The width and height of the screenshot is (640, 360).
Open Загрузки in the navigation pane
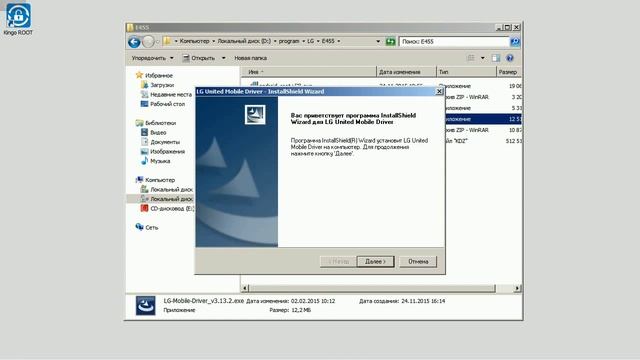click(158, 85)
